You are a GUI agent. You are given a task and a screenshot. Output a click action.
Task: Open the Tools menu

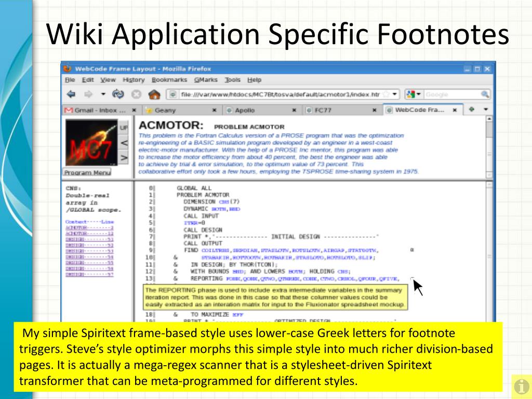232,79
